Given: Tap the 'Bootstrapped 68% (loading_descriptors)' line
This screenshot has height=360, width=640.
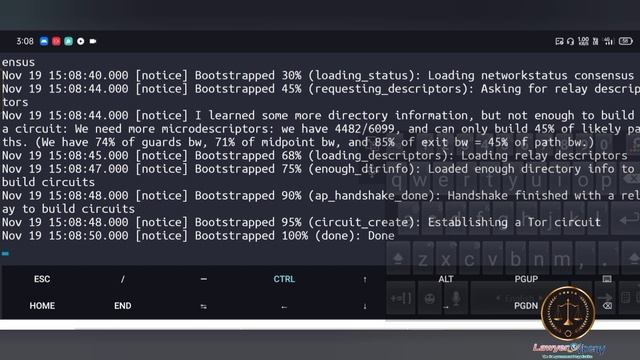Looking at the screenshot, I should 314,156.
